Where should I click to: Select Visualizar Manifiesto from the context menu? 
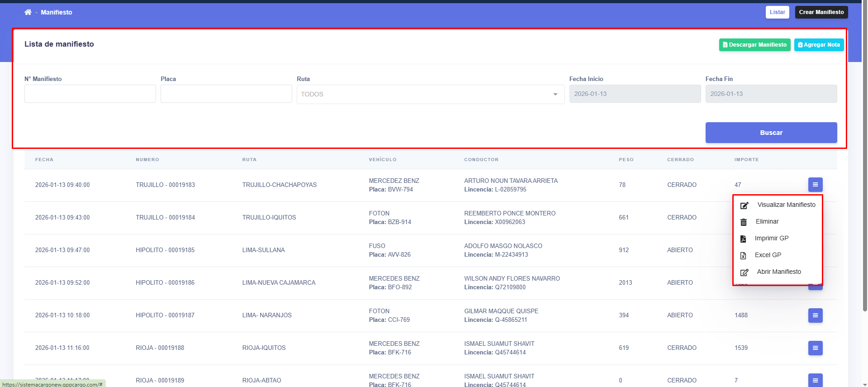point(786,205)
